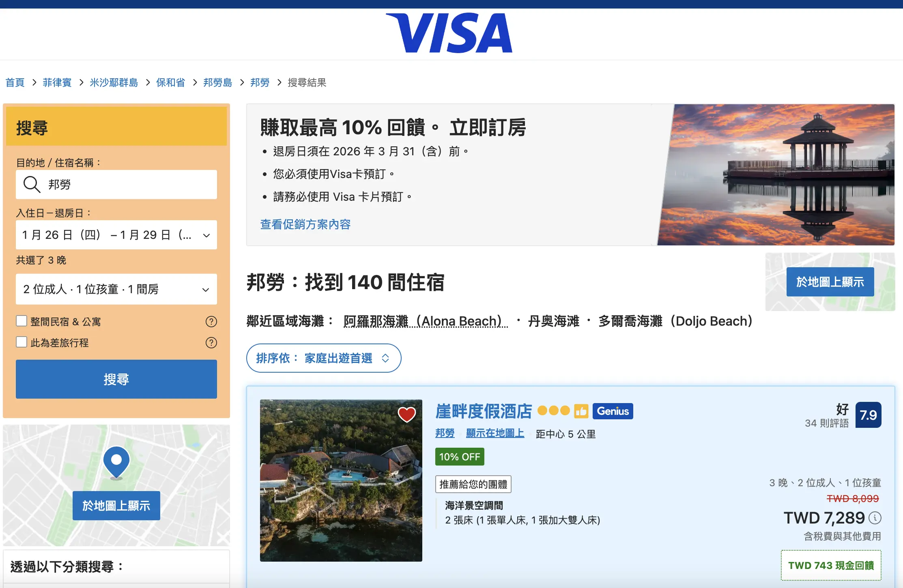Click the VISA logo at top
Image resolution: width=903 pixels, height=588 pixels.
(449, 33)
